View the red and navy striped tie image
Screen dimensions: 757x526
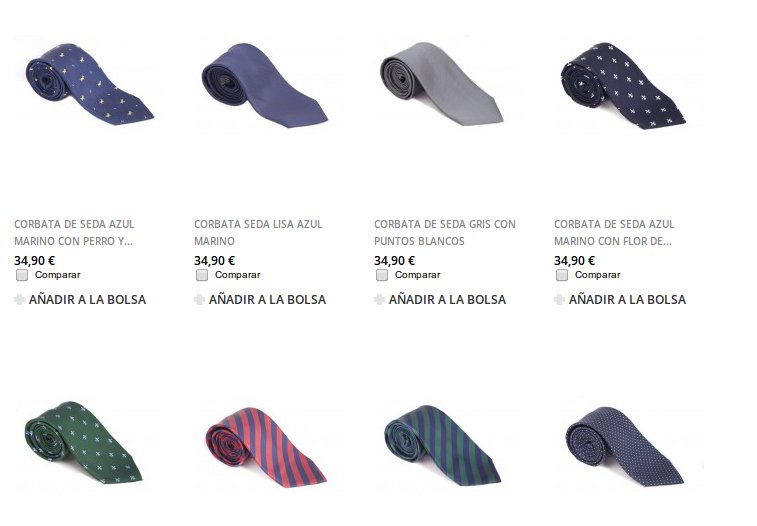click(x=266, y=447)
